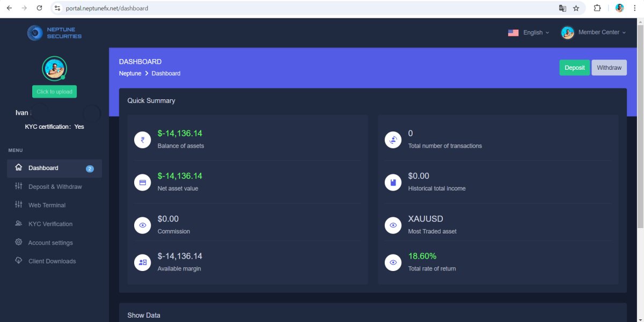Click the card icon beside Net asset value
Viewport: 644px width, 322px height.
click(x=143, y=182)
